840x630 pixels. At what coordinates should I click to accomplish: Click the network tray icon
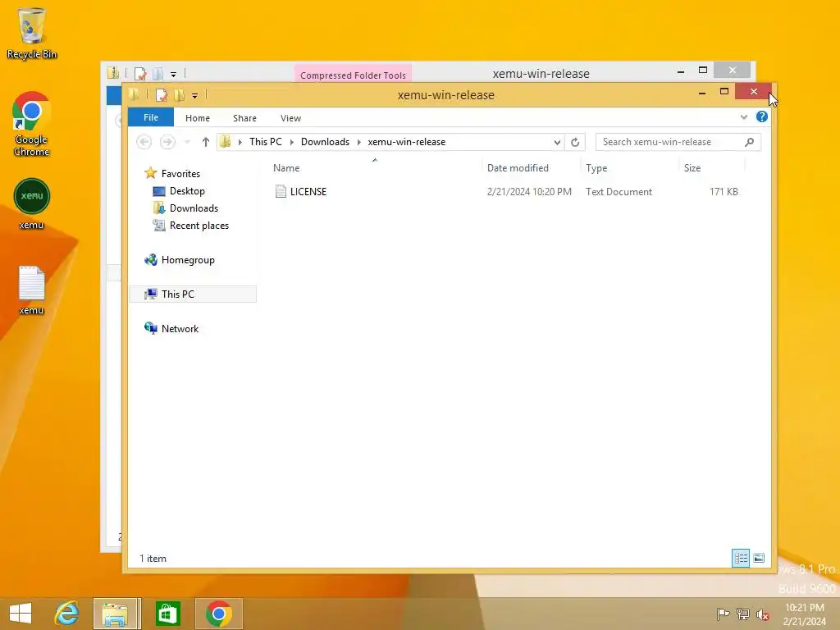[743, 614]
